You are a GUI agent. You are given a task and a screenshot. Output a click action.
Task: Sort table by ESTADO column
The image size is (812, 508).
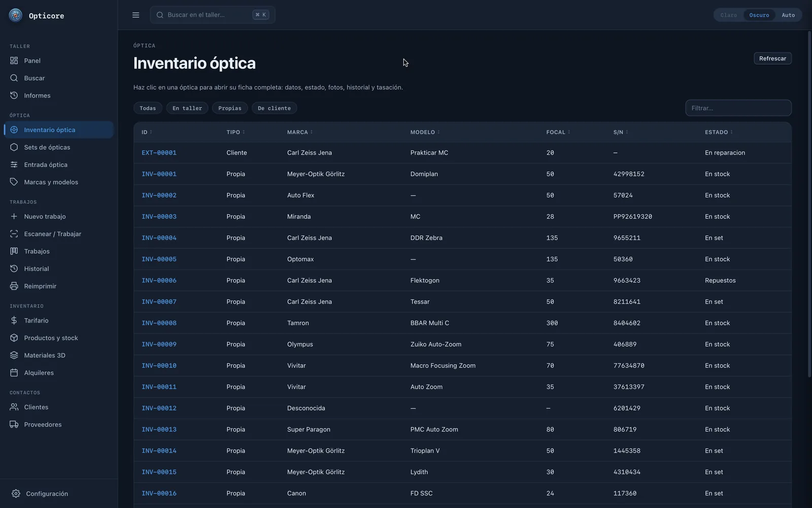coord(719,132)
